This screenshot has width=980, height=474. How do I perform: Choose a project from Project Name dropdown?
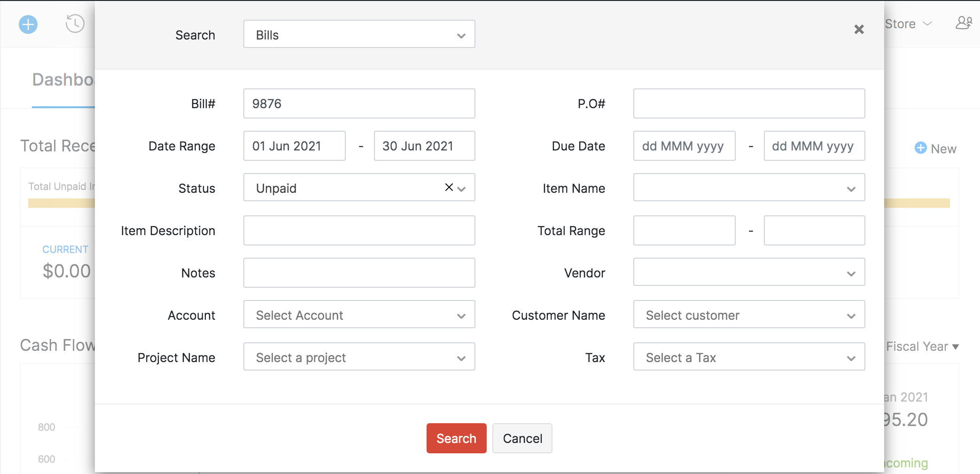(359, 357)
